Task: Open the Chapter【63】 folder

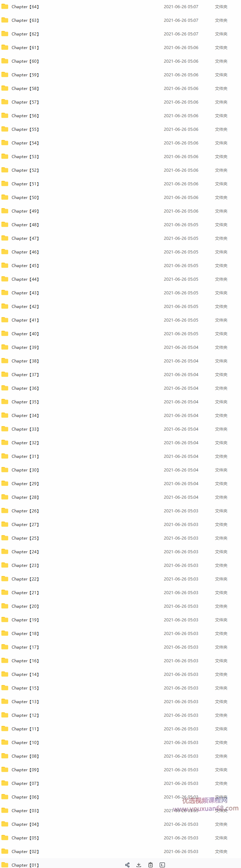Action: [x=25, y=20]
